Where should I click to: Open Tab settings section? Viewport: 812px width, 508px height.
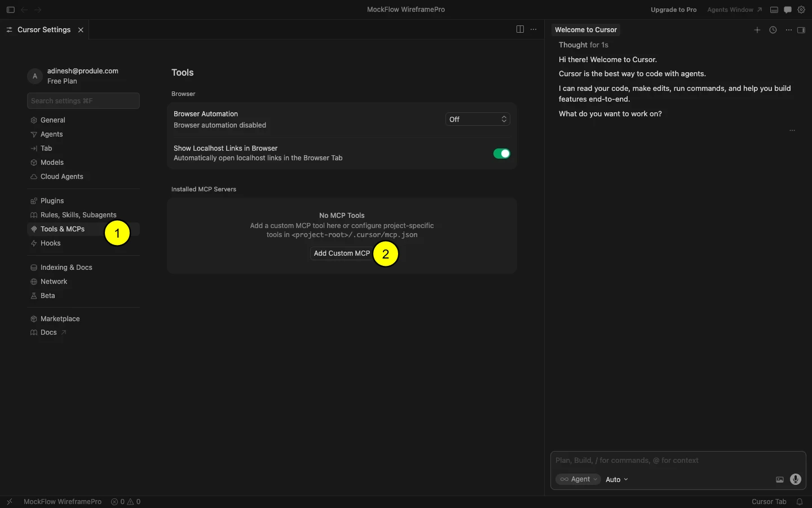[x=83, y=148]
